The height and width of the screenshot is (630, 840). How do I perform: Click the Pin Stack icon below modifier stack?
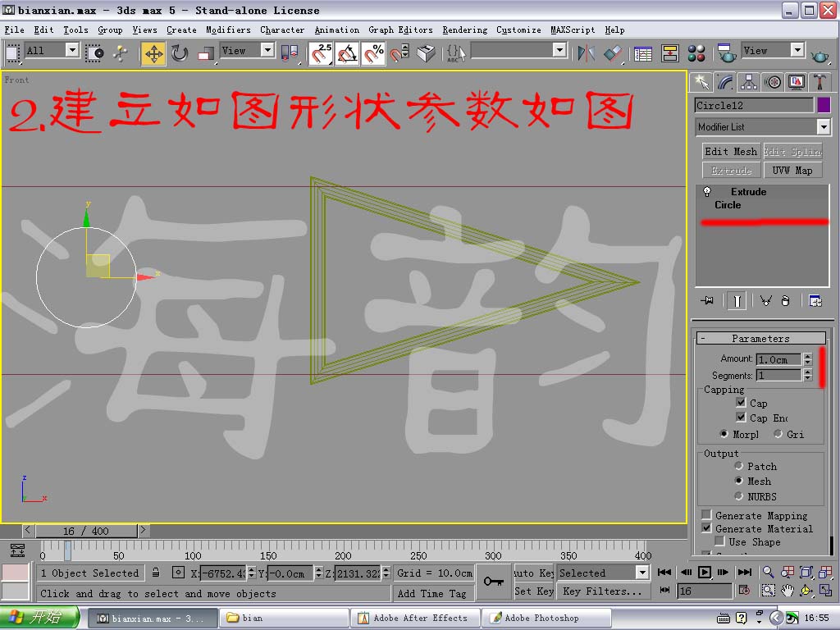[706, 300]
